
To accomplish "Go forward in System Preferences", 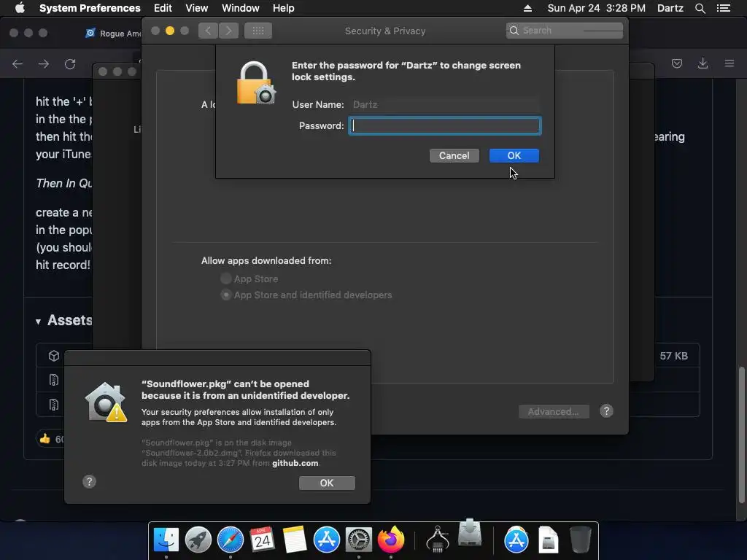I will tap(228, 31).
